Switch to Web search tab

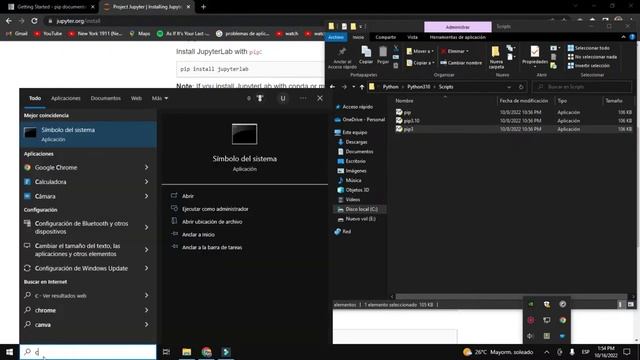(136, 98)
